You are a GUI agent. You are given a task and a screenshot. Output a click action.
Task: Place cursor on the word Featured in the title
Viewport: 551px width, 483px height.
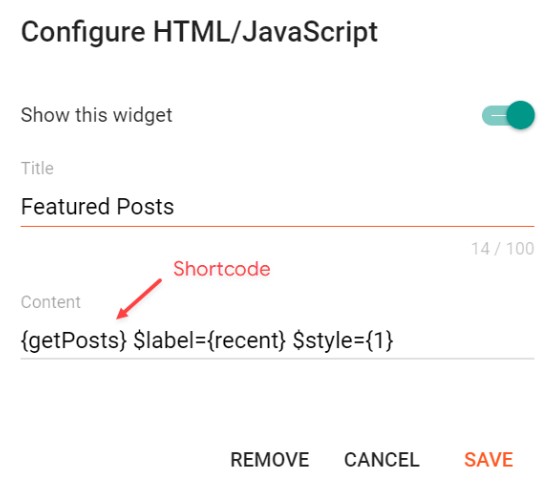click(x=65, y=206)
